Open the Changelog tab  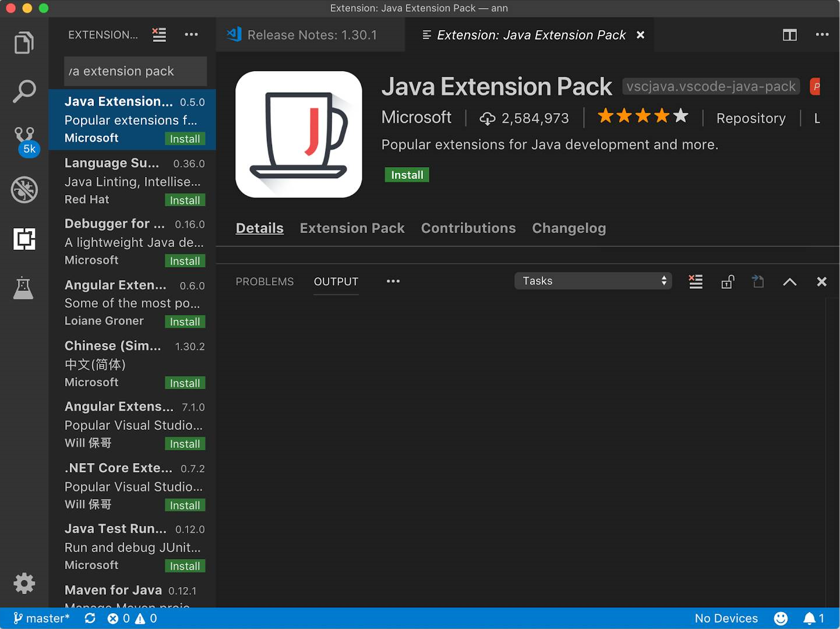pyautogui.click(x=569, y=228)
